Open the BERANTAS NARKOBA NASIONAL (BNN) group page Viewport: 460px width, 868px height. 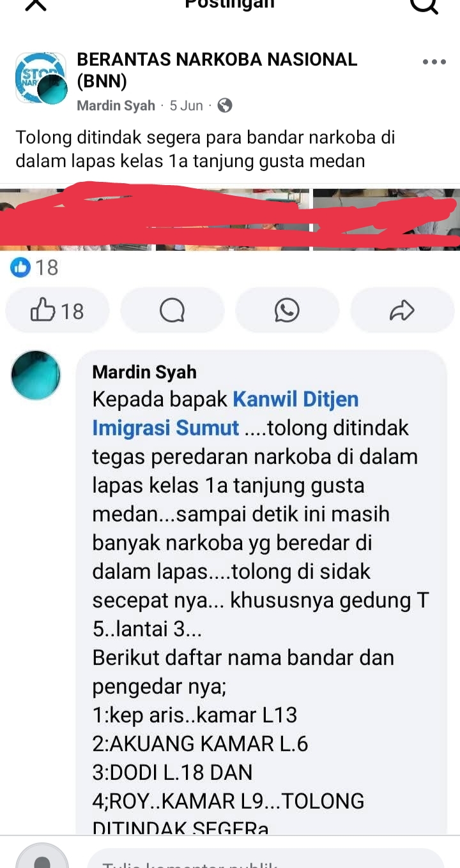click(x=217, y=70)
